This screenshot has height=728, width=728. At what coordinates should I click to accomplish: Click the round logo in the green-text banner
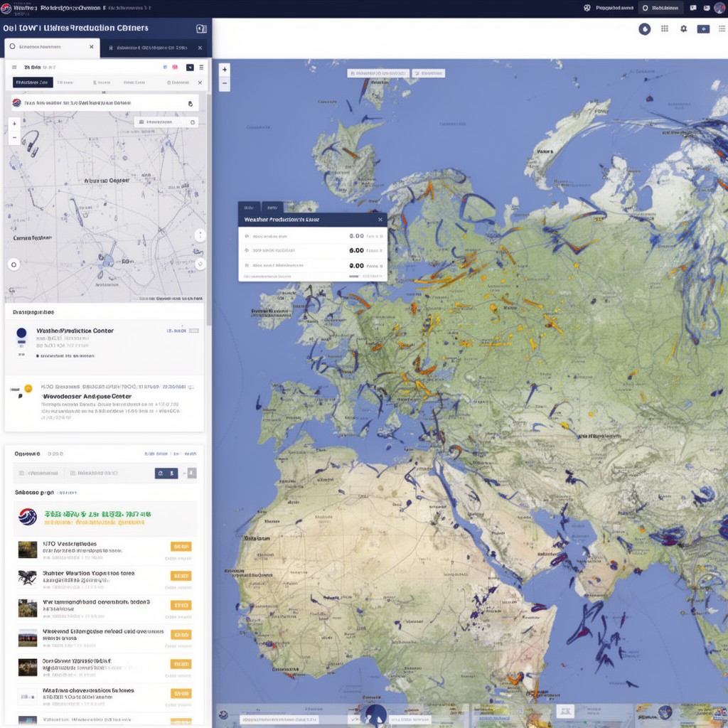coord(28,517)
